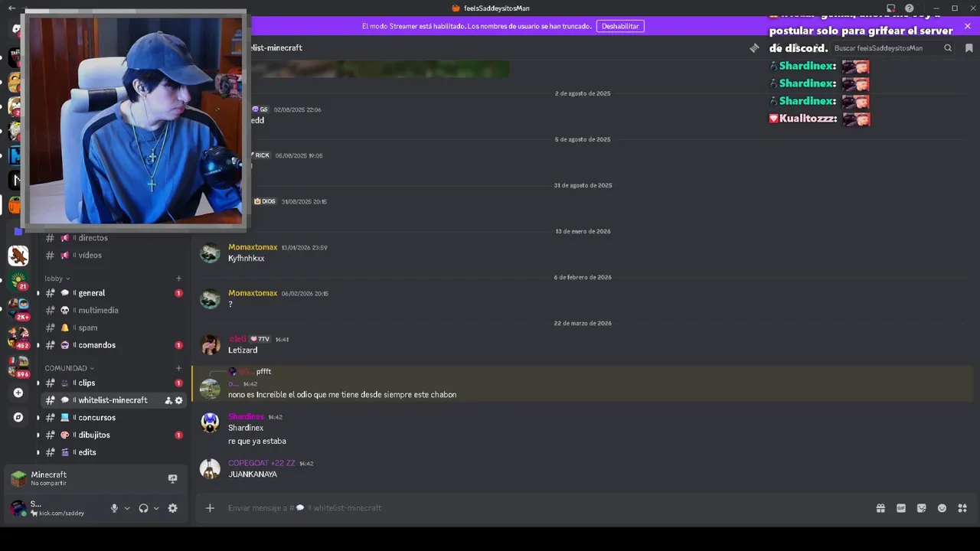
Task: Open the server with the 21 badge
Action: [x=18, y=280]
